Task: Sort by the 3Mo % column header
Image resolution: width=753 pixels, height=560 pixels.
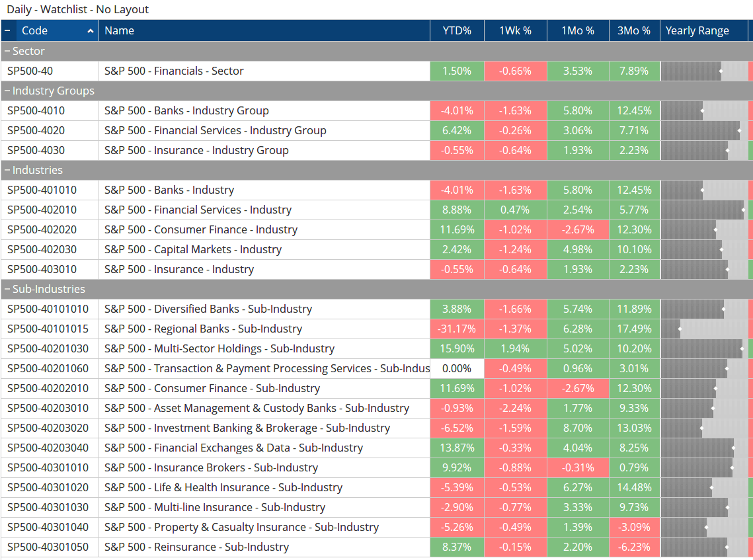Action: click(x=633, y=30)
